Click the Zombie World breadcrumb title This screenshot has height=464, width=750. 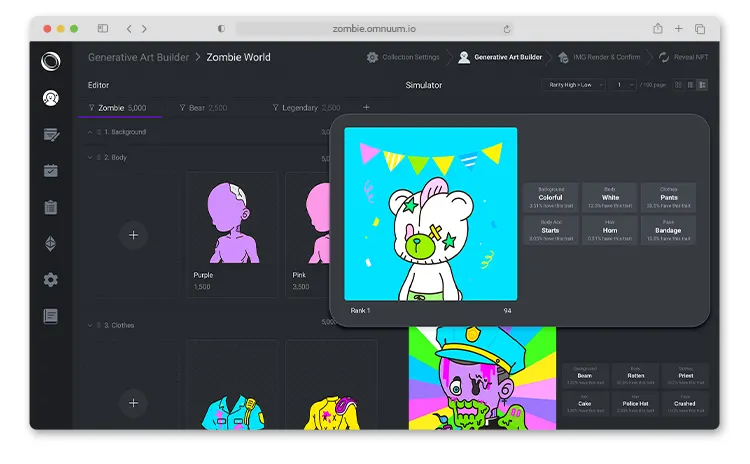(239, 57)
